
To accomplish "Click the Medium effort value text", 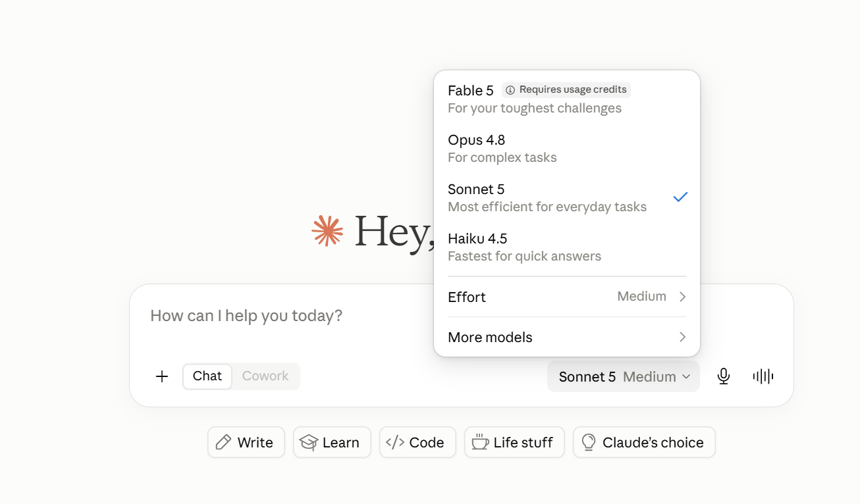I will coord(642,297).
